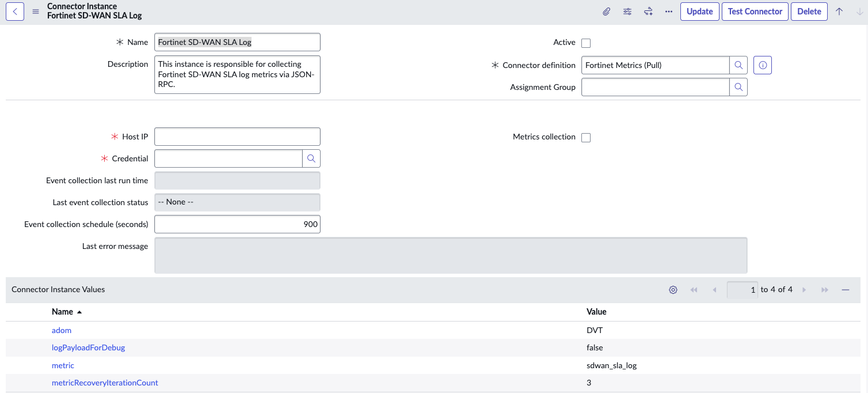Click the Connector definition field
The width and height of the screenshot is (868, 393).
[x=656, y=65]
